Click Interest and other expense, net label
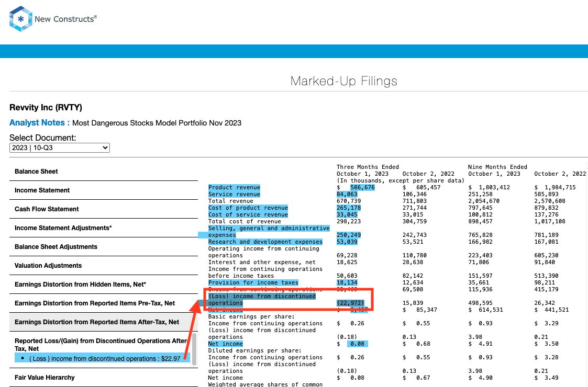 pos(262,262)
